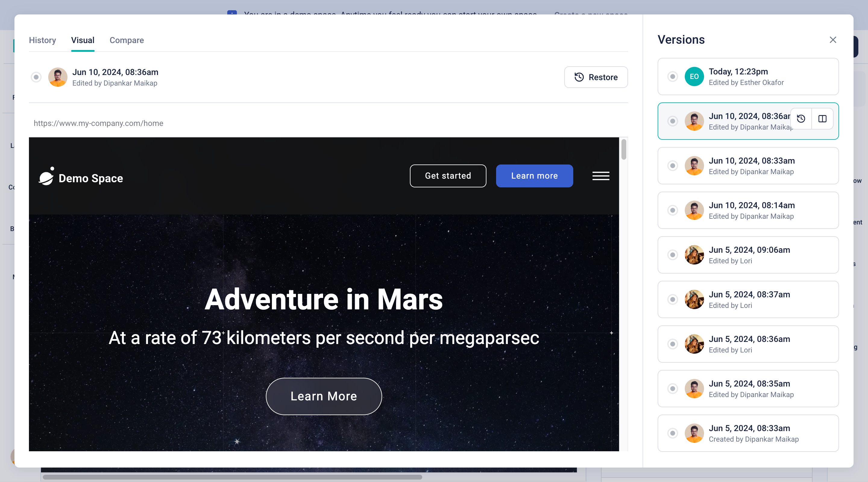Click Get started button in preview

point(448,176)
